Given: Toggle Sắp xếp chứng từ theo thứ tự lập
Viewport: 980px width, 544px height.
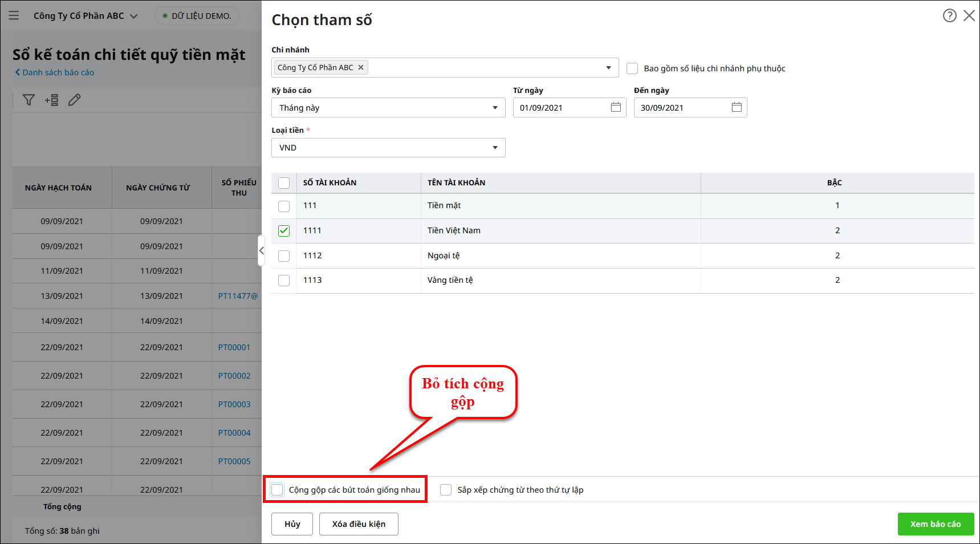Looking at the screenshot, I should [x=446, y=490].
